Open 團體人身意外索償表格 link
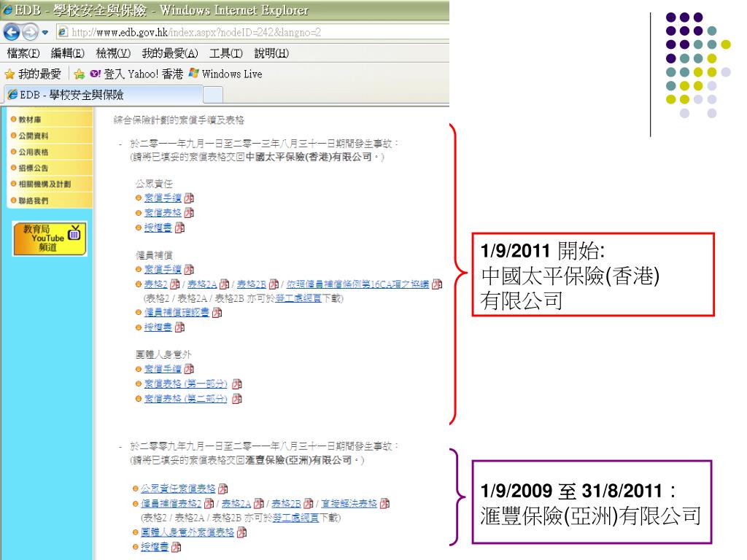The height and width of the screenshot is (560, 747). point(187,533)
